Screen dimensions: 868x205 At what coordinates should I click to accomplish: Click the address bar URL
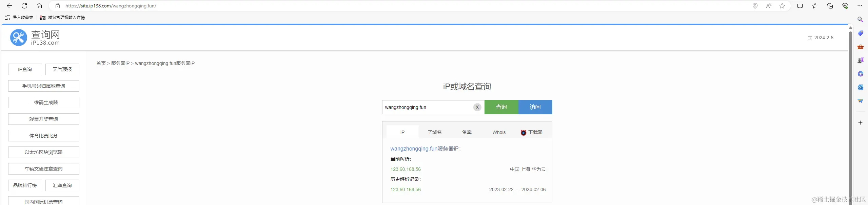point(111,6)
